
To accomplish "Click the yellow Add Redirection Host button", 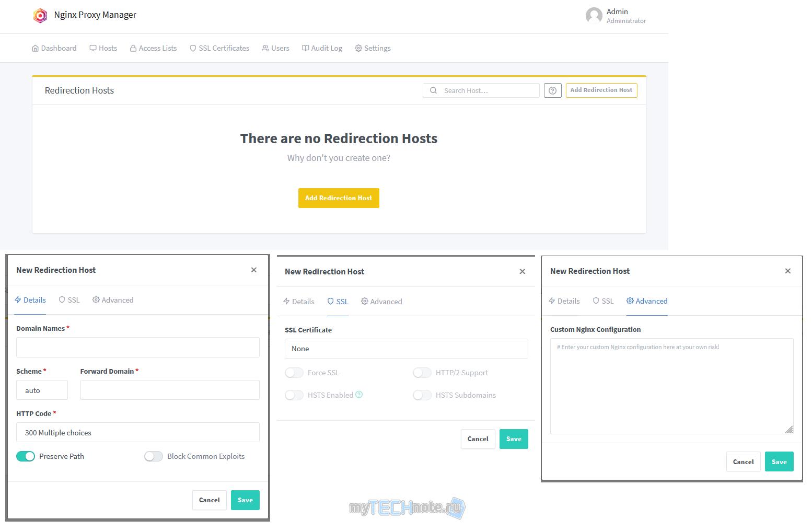I will 339,198.
